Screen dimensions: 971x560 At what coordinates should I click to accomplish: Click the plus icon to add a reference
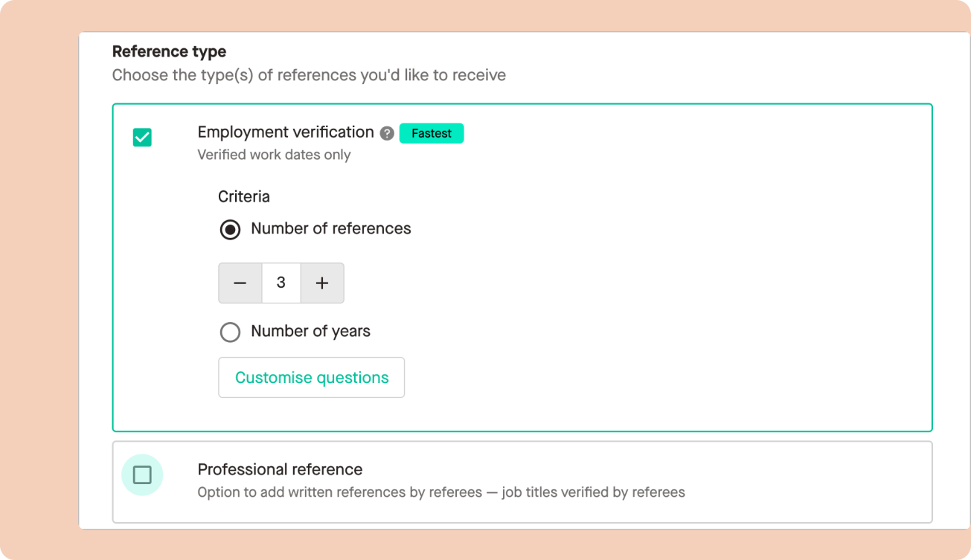click(322, 283)
